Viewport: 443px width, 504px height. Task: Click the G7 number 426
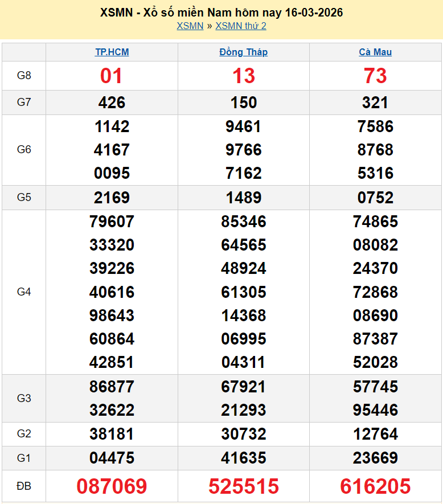[x=112, y=103]
